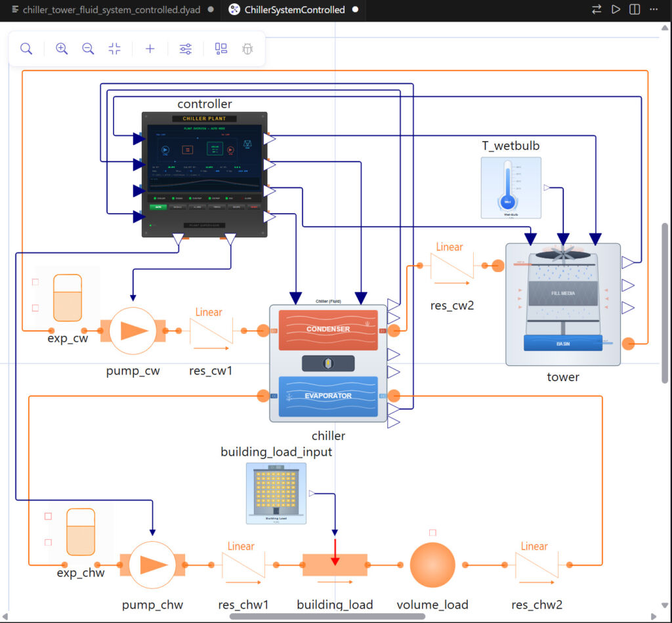Select the chiller component block
This screenshot has height=623, width=672.
pos(328,363)
